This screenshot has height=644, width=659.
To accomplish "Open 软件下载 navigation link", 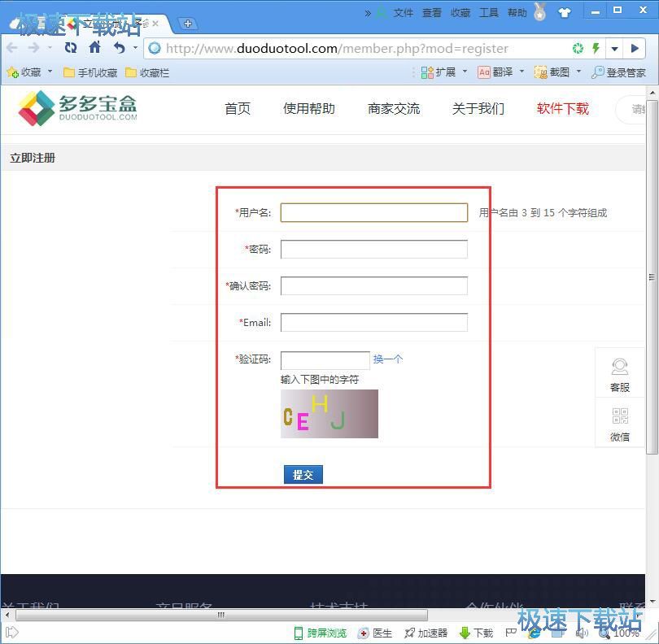I will pyautogui.click(x=563, y=109).
